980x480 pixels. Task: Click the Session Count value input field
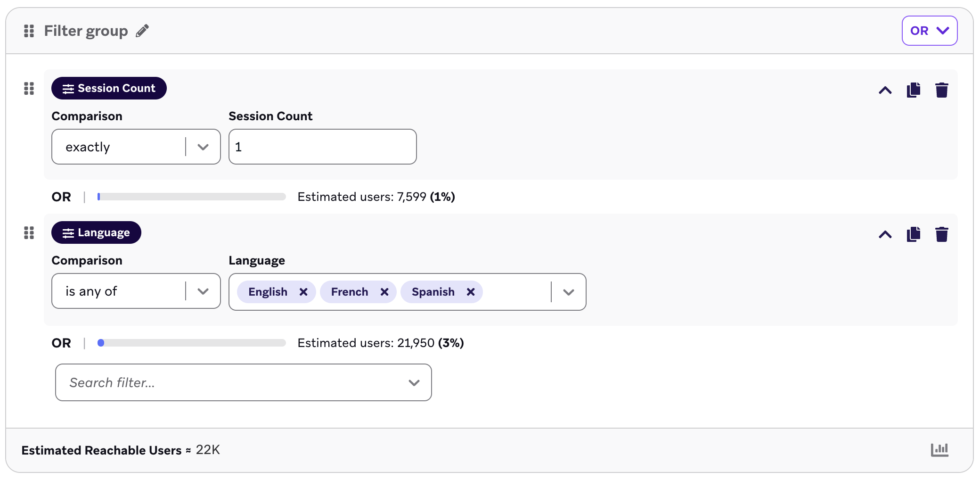[x=322, y=147]
